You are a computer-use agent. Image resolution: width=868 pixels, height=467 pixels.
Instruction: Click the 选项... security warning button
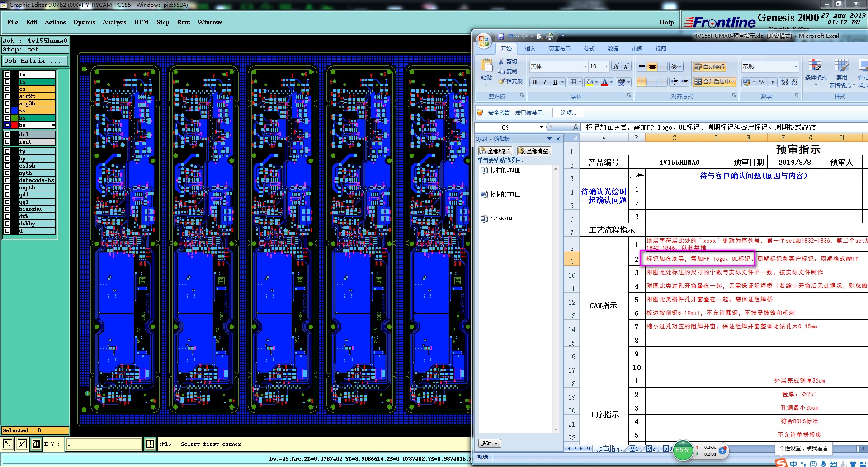point(568,113)
